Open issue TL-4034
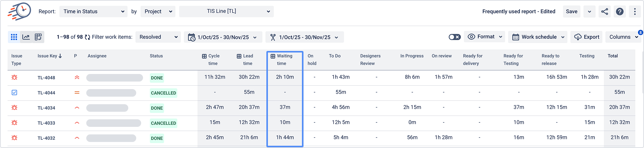This screenshot has width=644, height=148. click(x=47, y=108)
